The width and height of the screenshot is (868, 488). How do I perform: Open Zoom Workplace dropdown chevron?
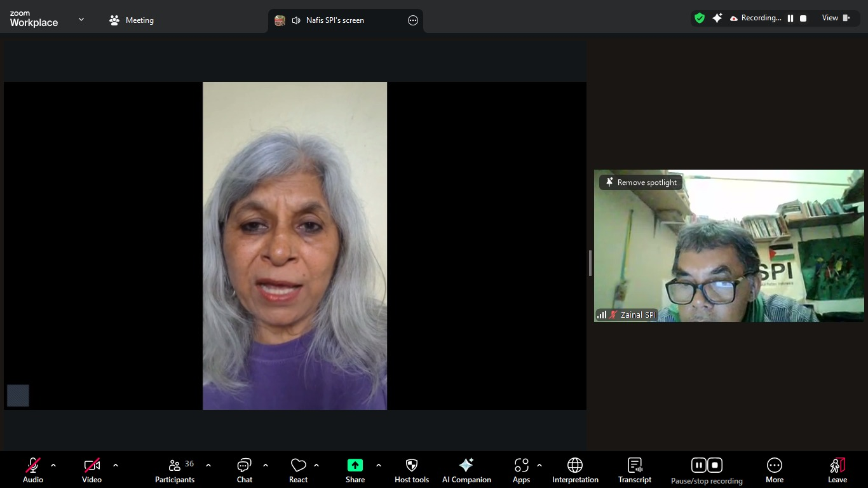click(81, 20)
